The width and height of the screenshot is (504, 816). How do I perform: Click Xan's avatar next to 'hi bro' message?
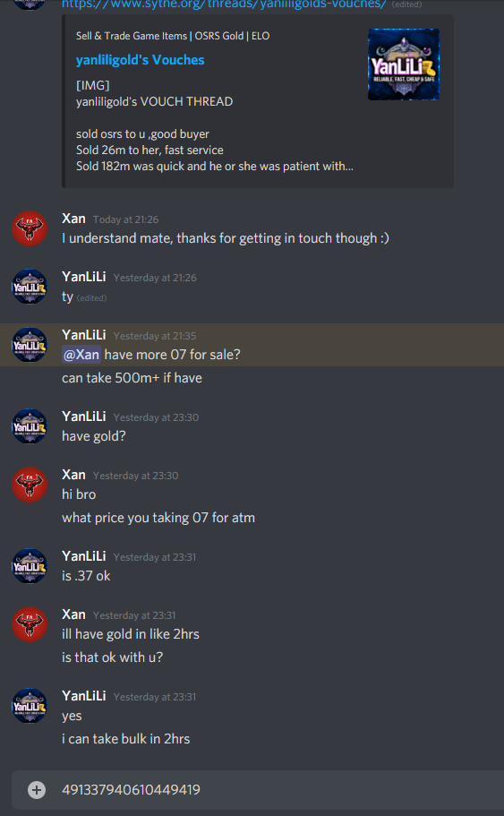point(30,485)
